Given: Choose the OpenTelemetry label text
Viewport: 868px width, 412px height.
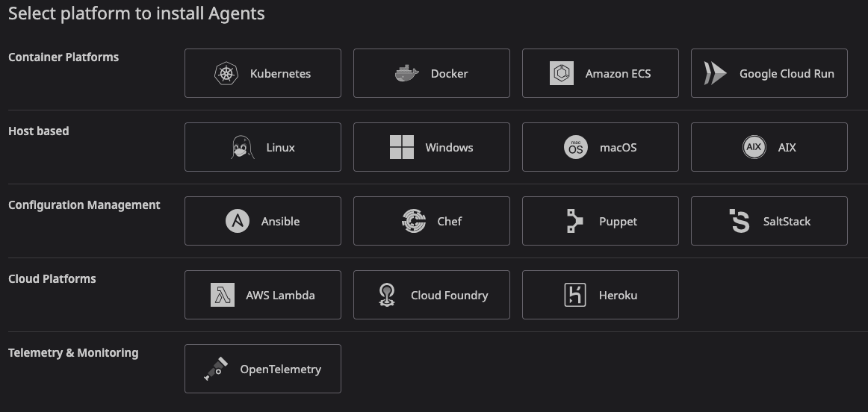Looking at the screenshot, I should click(x=280, y=369).
